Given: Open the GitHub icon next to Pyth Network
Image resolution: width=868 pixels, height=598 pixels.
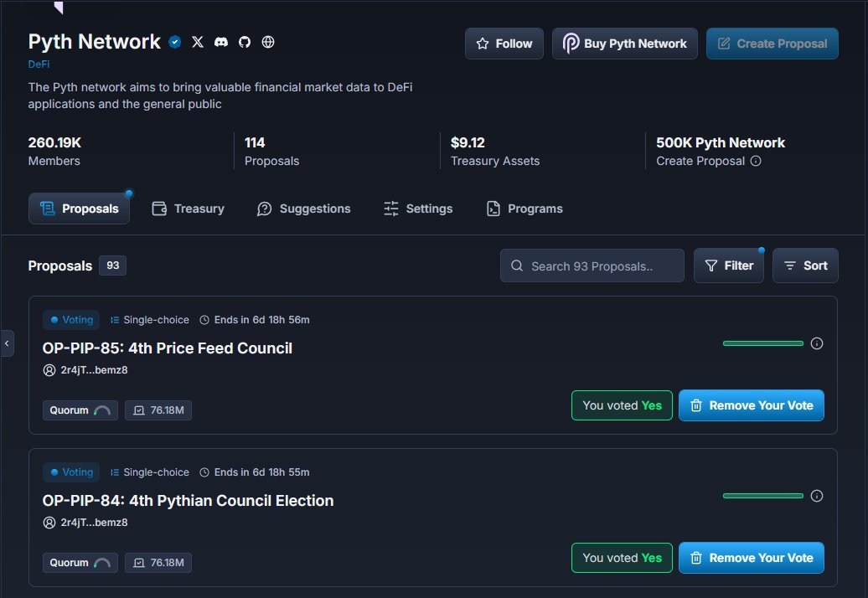Looking at the screenshot, I should pyautogui.click(x=245, y=42).
